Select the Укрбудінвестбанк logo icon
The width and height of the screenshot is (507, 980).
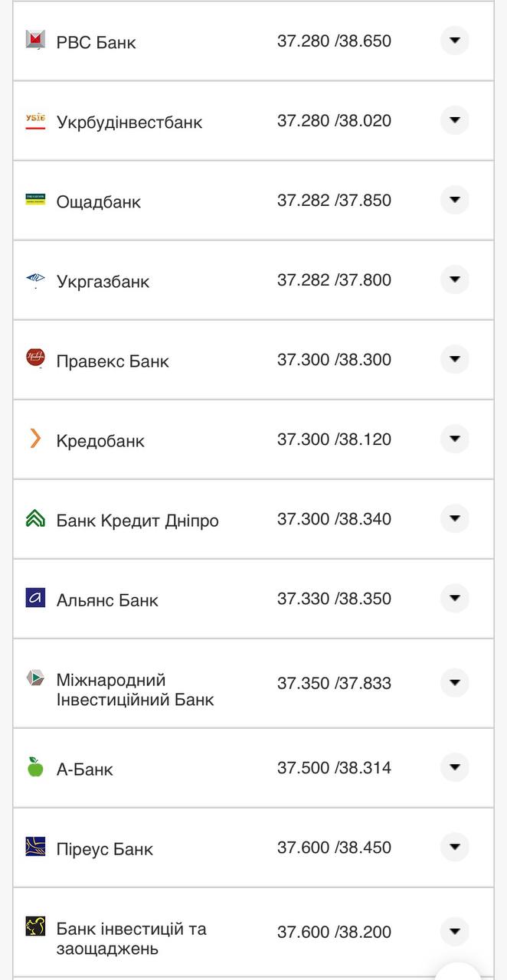[34, 120]
